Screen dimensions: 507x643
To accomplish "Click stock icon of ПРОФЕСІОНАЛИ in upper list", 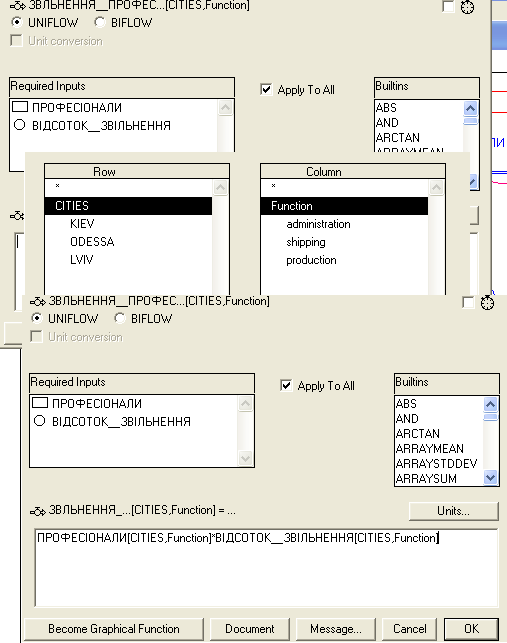I will tap(20, 107).
